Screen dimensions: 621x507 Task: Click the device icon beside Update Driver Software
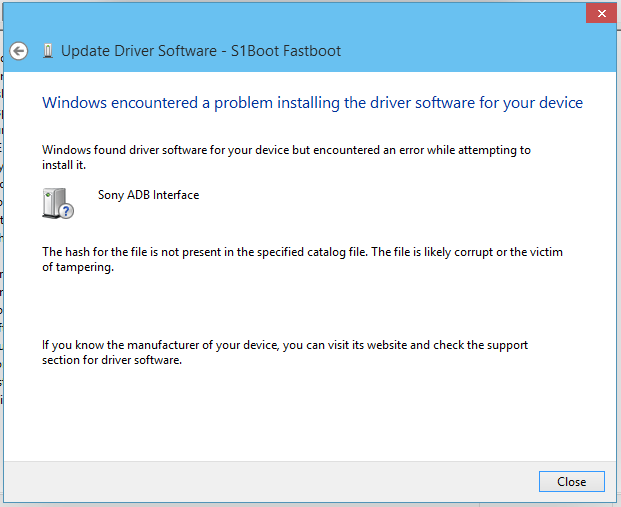[x=48, y=51]
